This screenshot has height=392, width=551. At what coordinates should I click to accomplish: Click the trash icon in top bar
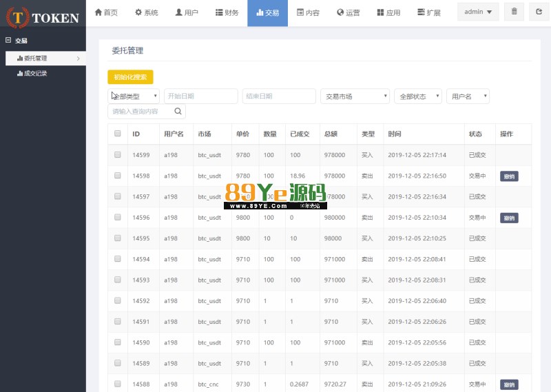tap(514, 12)
